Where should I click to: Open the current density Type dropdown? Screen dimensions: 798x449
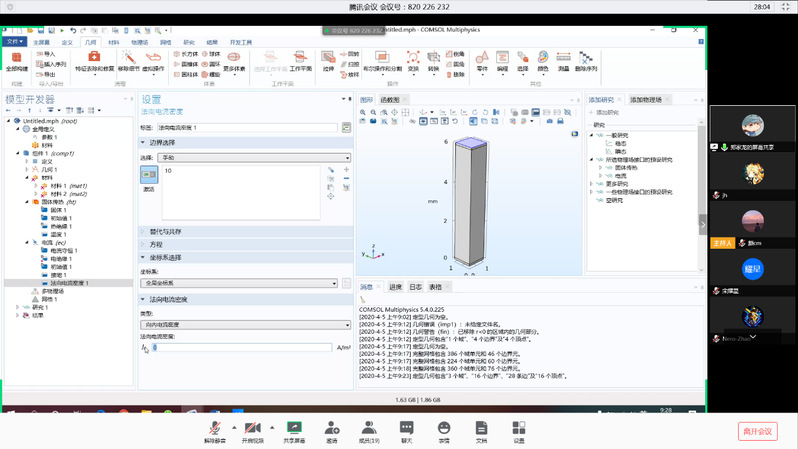[x=245, y=325]
